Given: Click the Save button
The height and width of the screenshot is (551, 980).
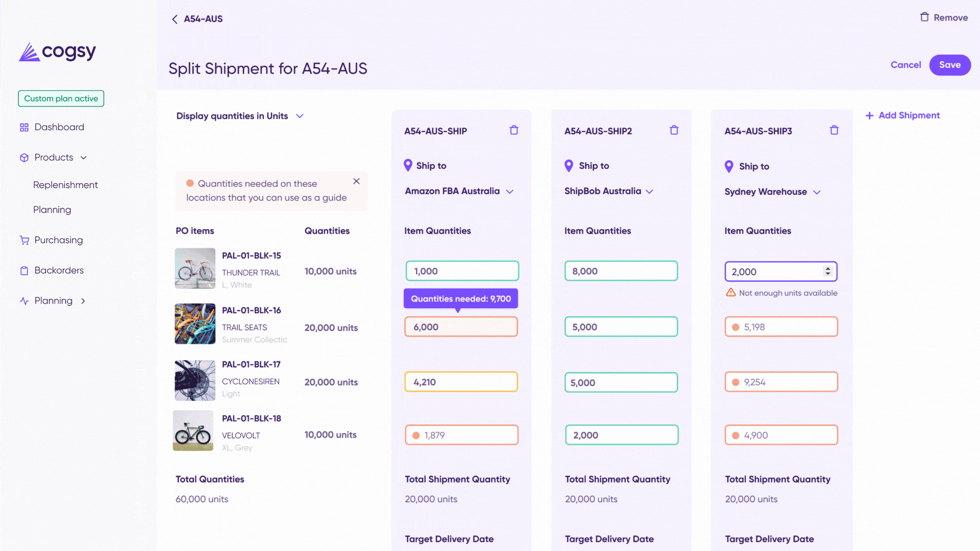Looking at the screenshot, I should click(x=949, y=65).
